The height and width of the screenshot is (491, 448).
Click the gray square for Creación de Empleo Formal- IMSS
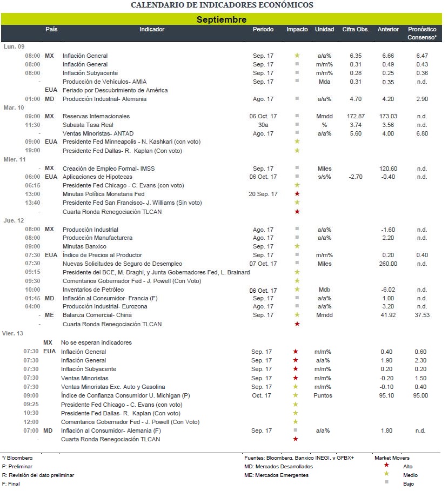pos(297,167)
